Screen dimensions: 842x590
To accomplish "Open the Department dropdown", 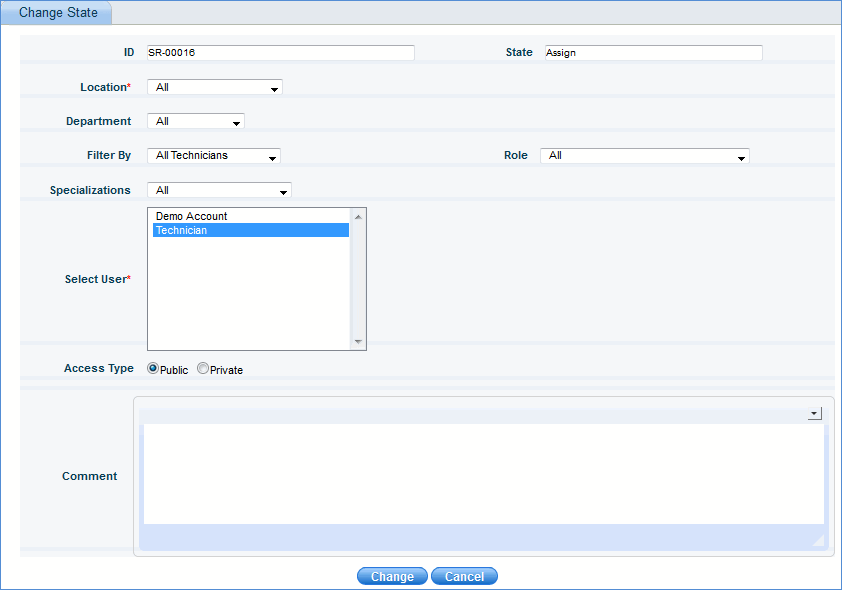I will click(x=237, y=121).
